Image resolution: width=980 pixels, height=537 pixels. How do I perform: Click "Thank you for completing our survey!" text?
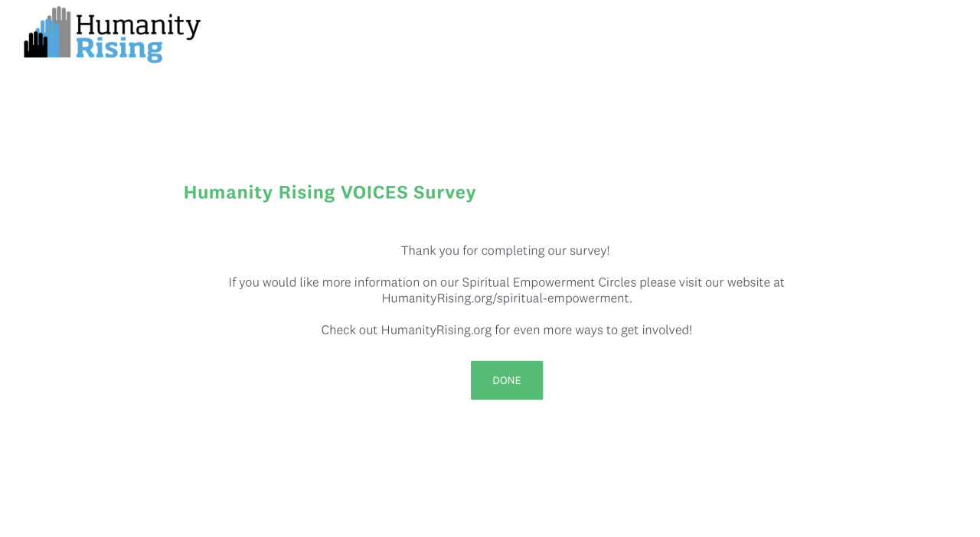(x=505, y=251)
